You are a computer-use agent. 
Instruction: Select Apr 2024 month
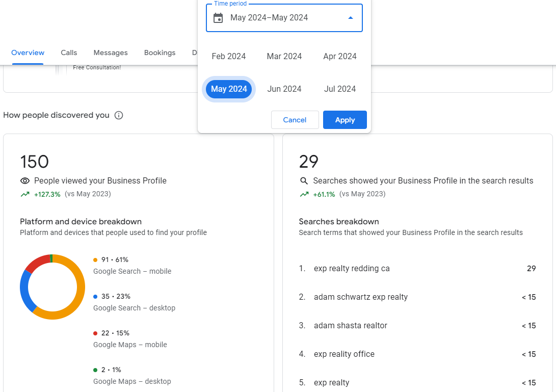coord(340,57)
